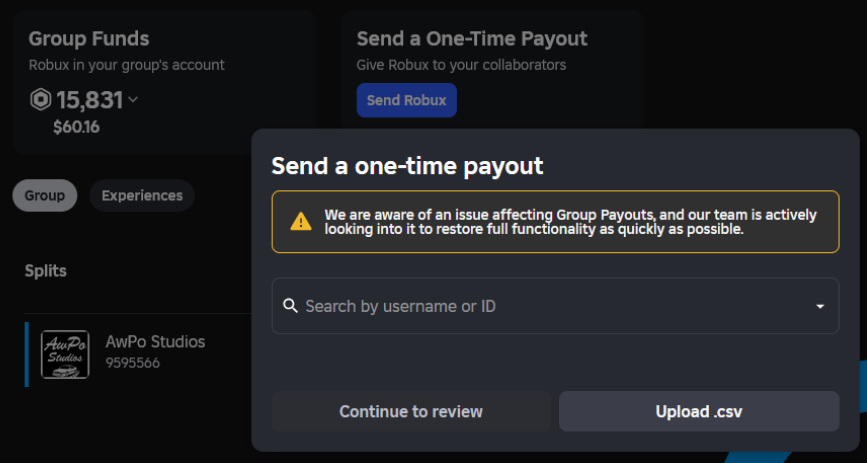Click the $60.16 dollar value

point(76,127)
